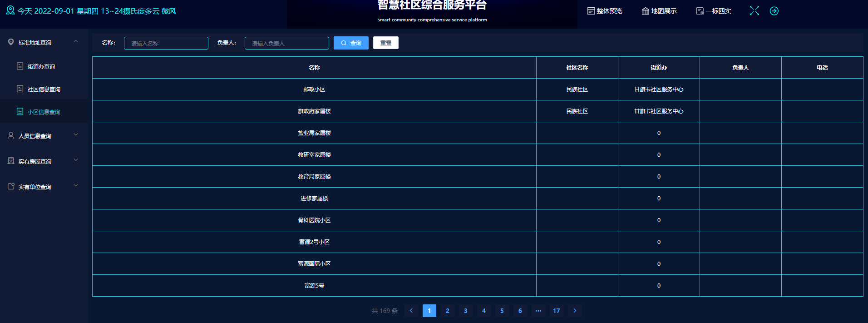Go to the next page arrow

point(575,311)
